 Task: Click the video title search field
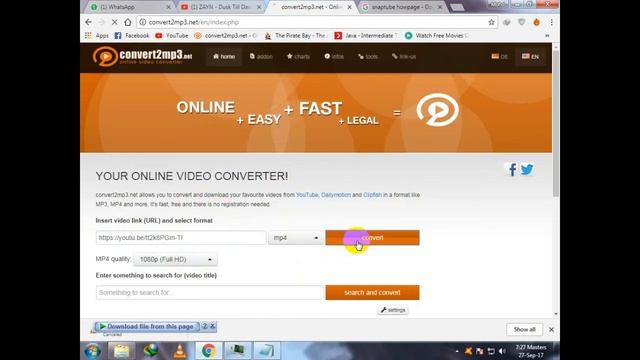[x=210, y=292]
